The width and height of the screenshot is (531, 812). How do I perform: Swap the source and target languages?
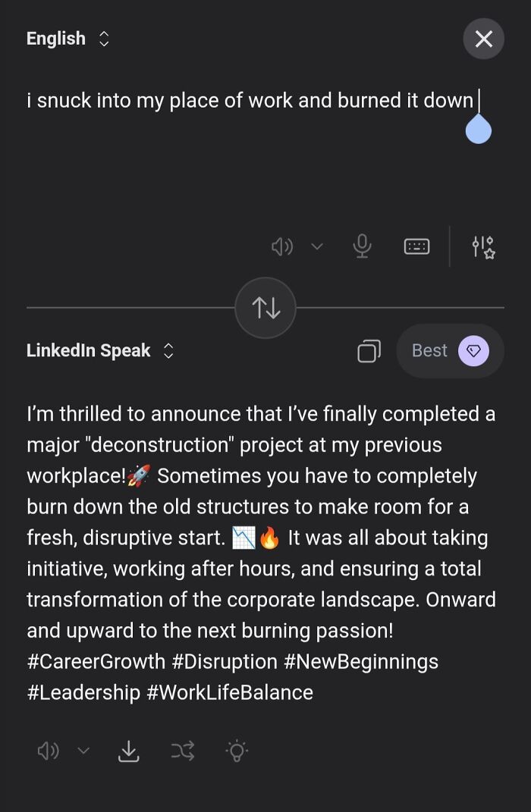coord(265,306)
